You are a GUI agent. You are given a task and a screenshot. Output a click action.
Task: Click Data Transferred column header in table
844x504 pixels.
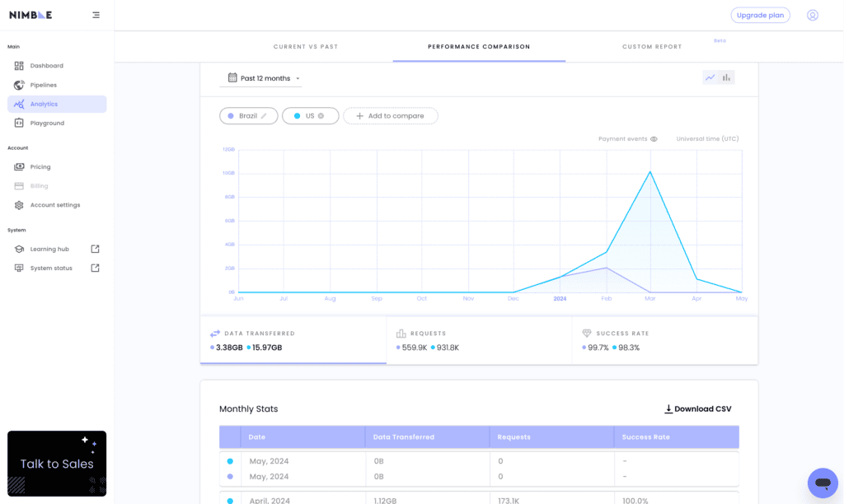point(428,437)
